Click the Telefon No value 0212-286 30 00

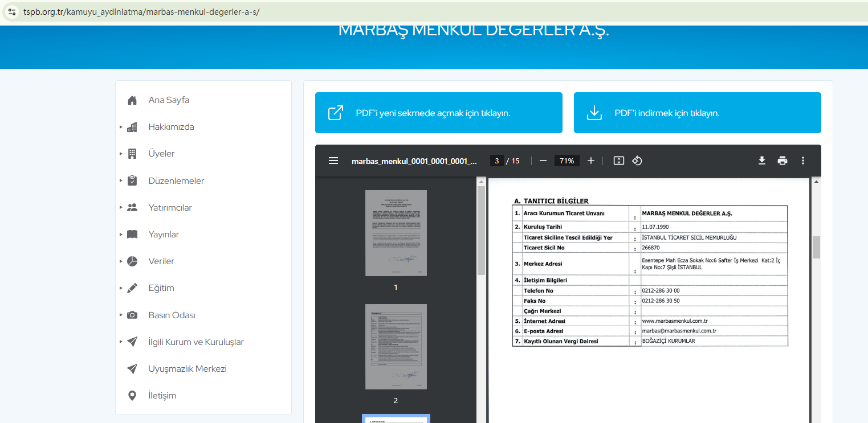click(661, 290)
